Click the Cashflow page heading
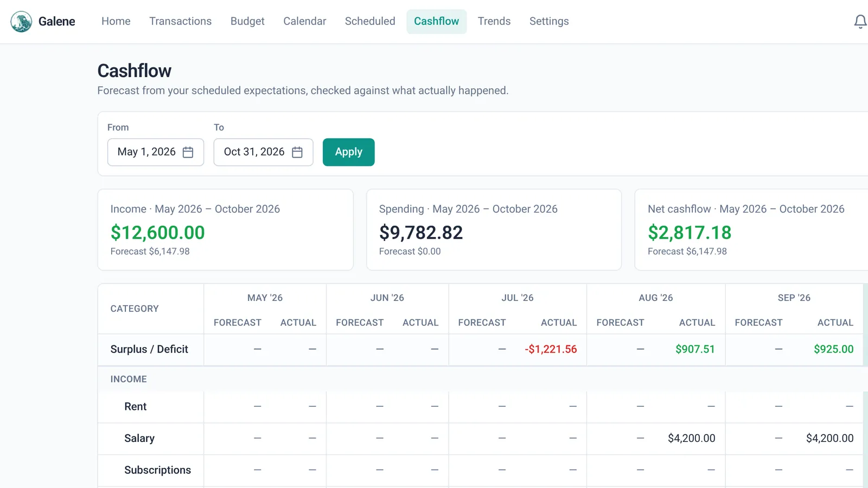This screenshot has width=868, height=488. tap(135, 71)
